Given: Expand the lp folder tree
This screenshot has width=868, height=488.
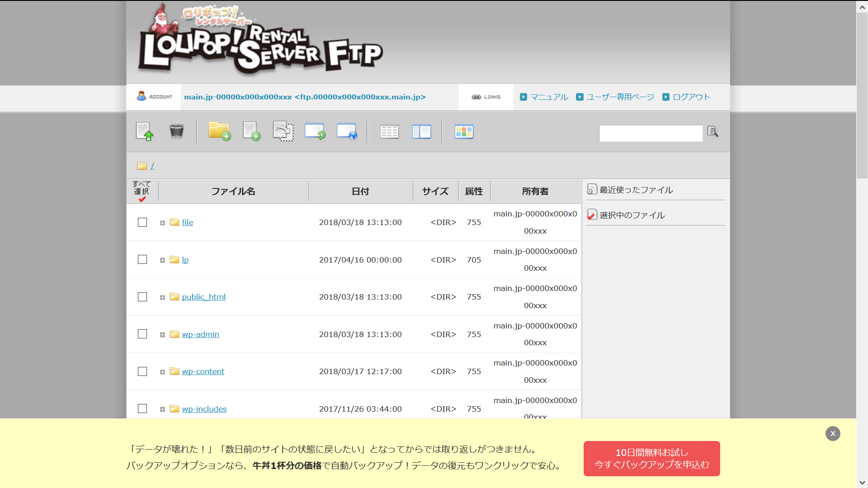Looking at the screenshot, I should pyautogui.click(x=162, y=260).
